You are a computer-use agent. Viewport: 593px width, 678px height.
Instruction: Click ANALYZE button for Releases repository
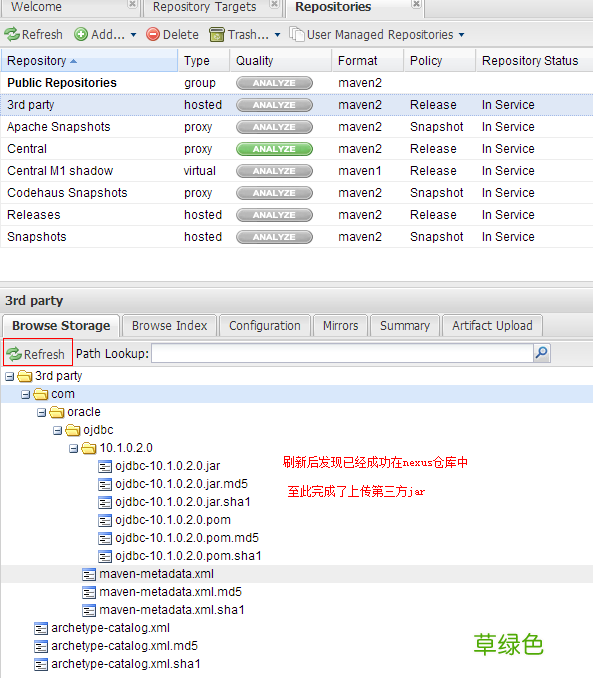pyautogui.click(x=274, y=215)
